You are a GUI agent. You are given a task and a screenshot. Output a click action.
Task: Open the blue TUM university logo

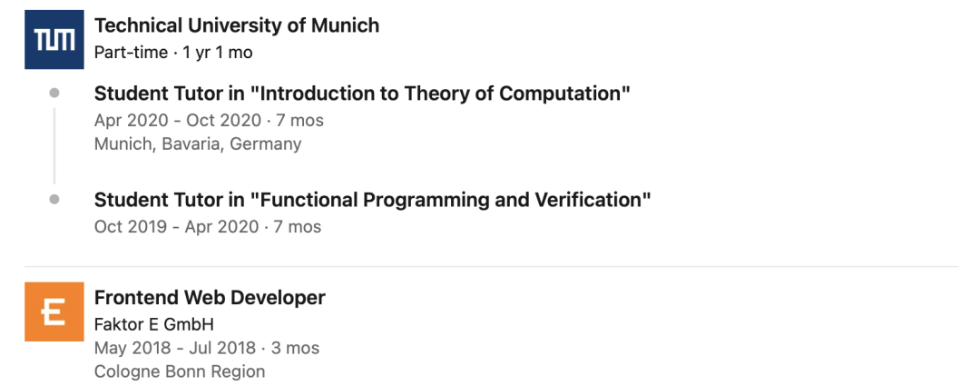click(54, 39)
